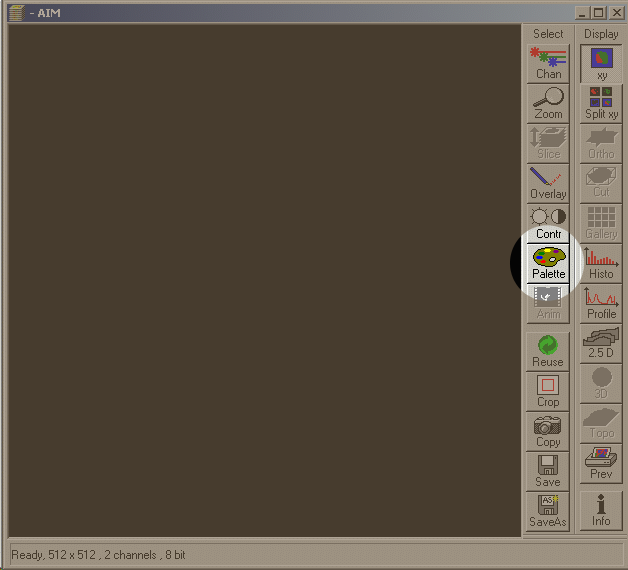
Task: Switch to the 2.5 D display
Action: [601, 343]
